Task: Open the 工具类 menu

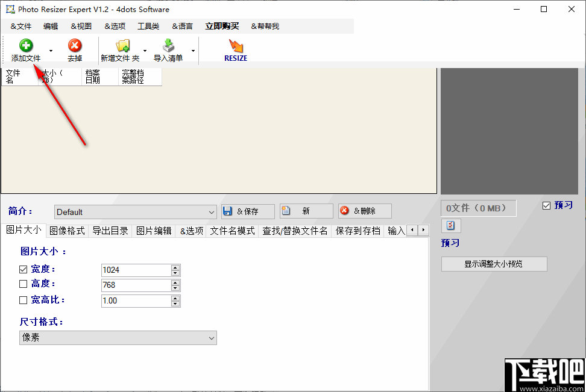Action: [148, 26]
